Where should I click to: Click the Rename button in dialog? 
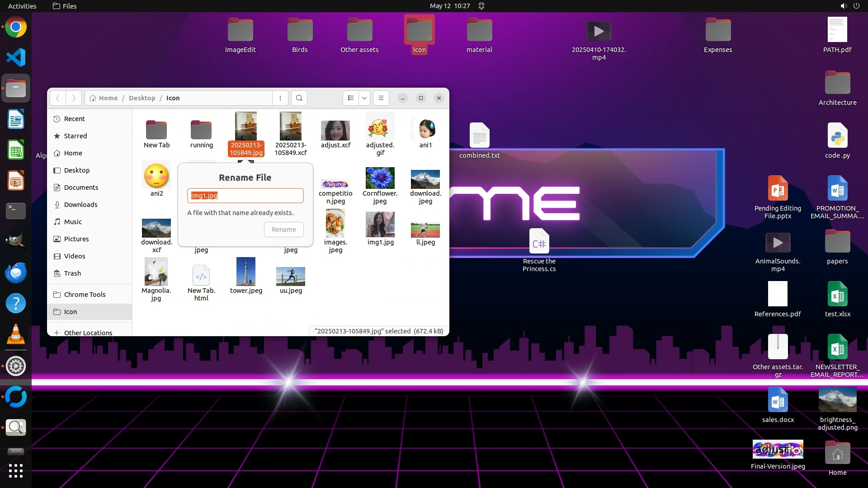(x=283, y=230)
